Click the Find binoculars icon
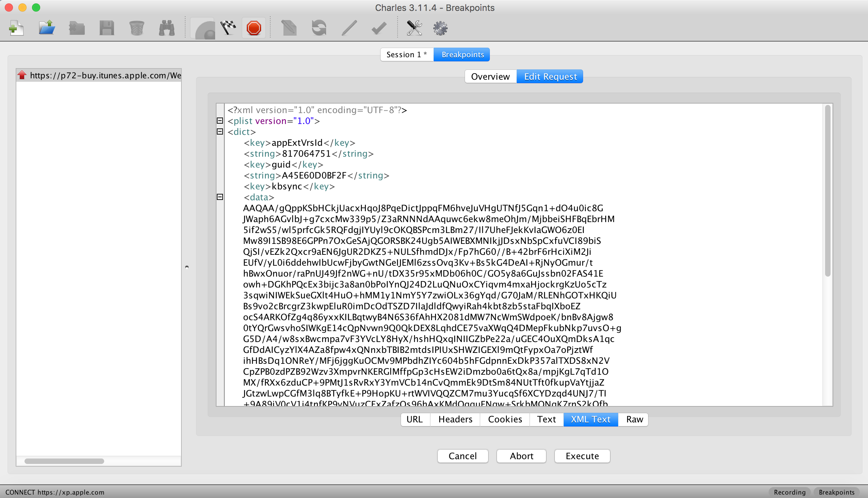The image size is (868, 498). tap(166, 28)
